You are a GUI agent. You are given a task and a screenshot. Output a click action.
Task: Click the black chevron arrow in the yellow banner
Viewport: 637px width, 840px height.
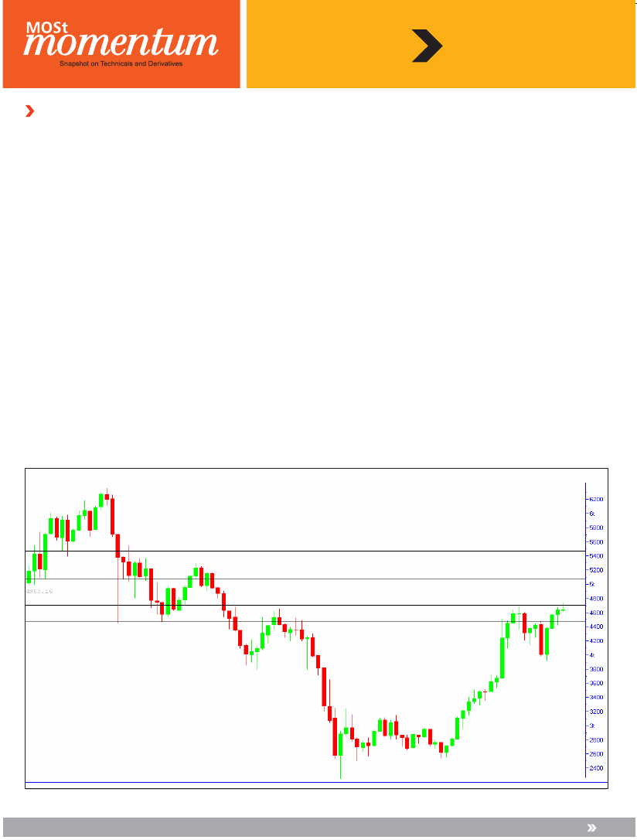point(426,46)
